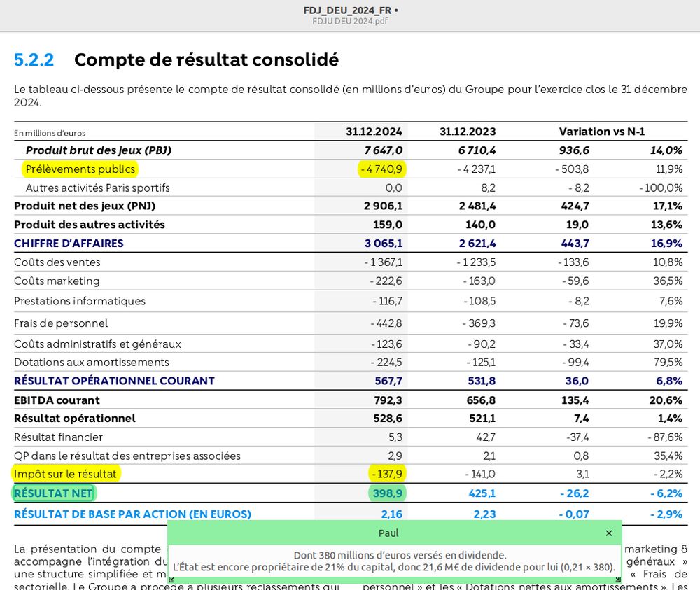This screenshot has width=700, height=590.
Task: Click the 2023 impôt value '- 141,0'
Action: tap(480, 474)
